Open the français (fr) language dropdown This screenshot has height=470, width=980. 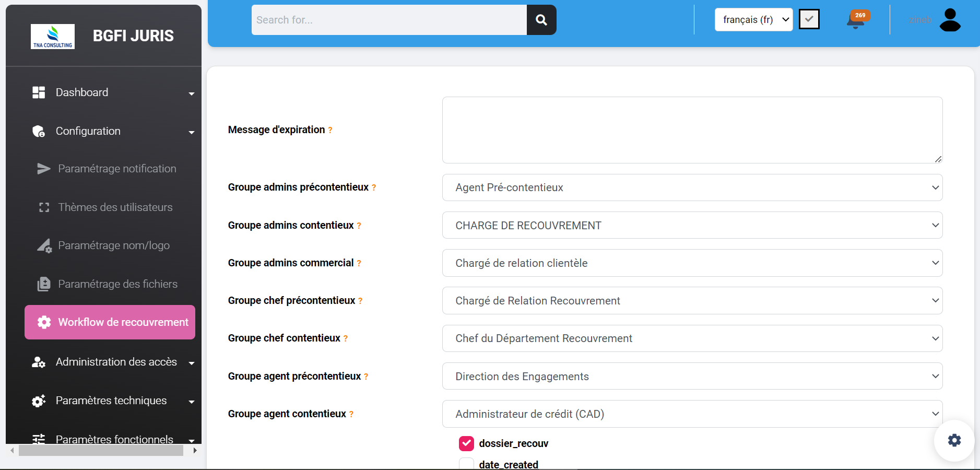click(x=753, y=20)
